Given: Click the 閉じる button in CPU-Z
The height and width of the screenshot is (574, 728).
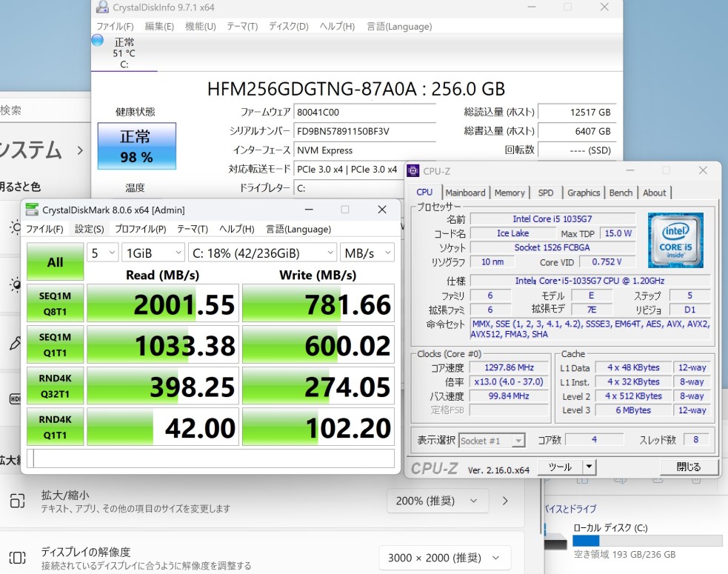Looking at the screenshot, I should [x=688, y=467].
